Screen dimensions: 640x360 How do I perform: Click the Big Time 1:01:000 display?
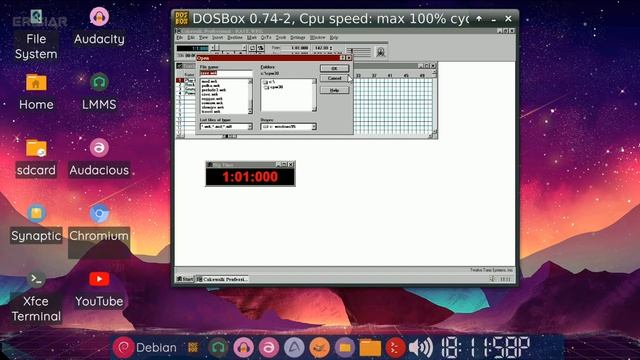(x=250, y=177)
